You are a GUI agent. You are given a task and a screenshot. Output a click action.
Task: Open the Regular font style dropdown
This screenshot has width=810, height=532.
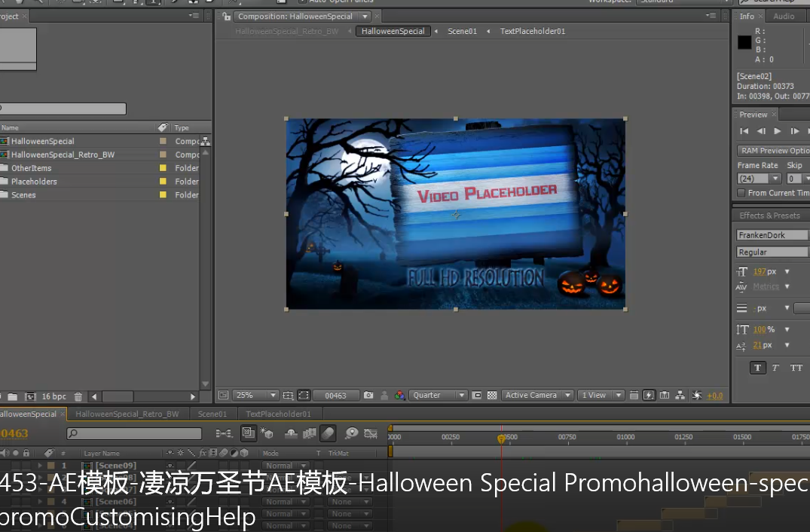(773, 252)
